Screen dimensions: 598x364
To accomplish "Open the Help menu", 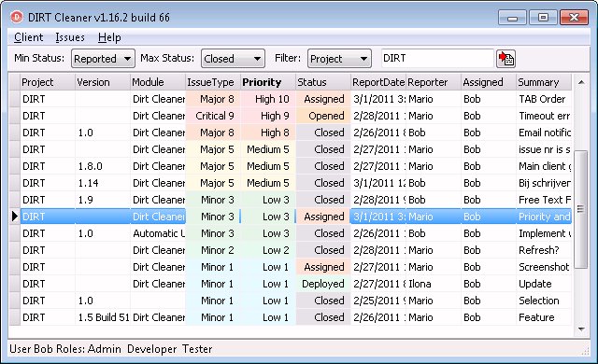I will [109, 37].
